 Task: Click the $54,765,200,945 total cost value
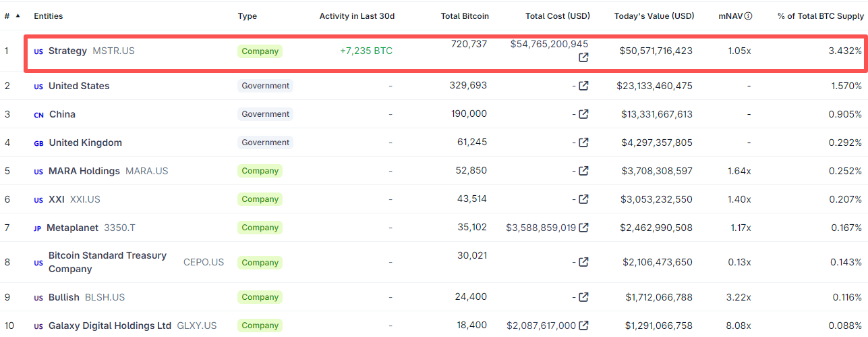(550, 44)
